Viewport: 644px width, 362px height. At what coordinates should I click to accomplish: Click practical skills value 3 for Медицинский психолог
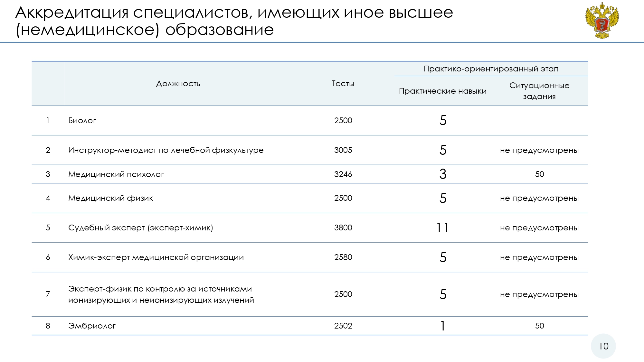point(443,174)
